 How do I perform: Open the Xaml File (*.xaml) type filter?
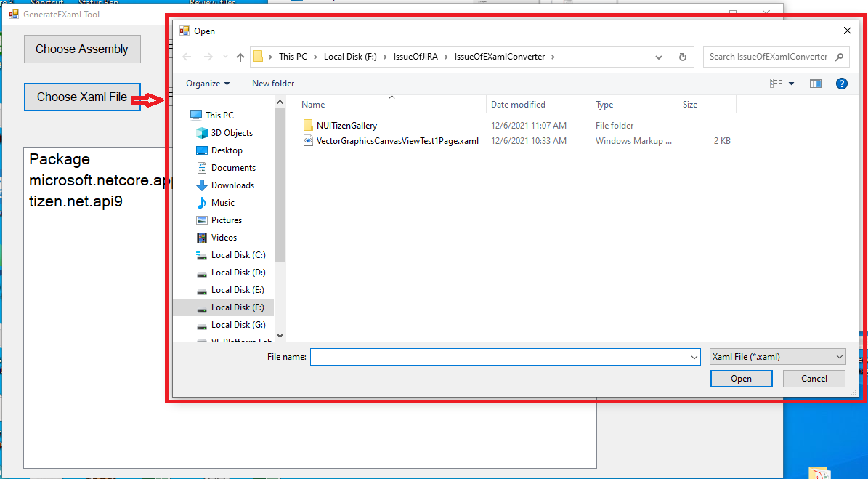(778, 357)
